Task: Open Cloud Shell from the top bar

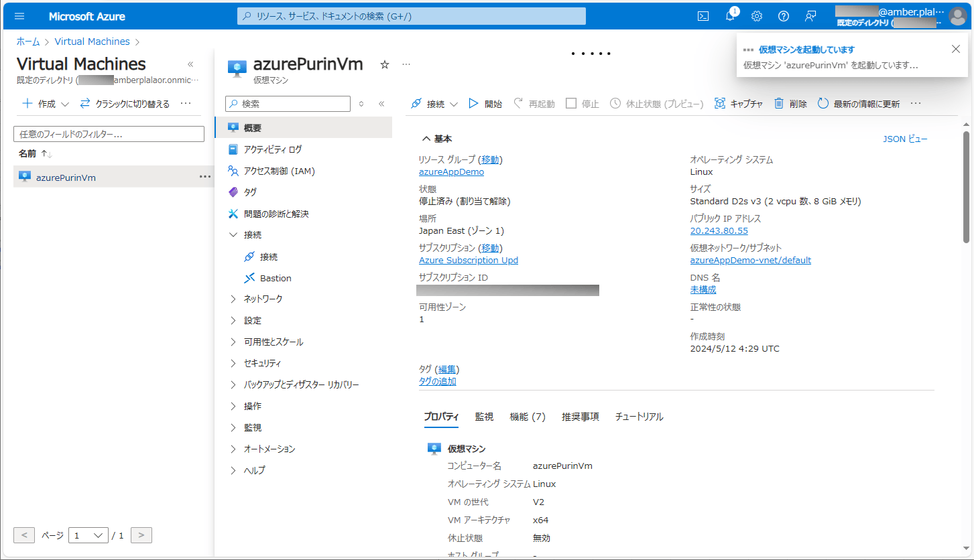Action: coord(703,16)
